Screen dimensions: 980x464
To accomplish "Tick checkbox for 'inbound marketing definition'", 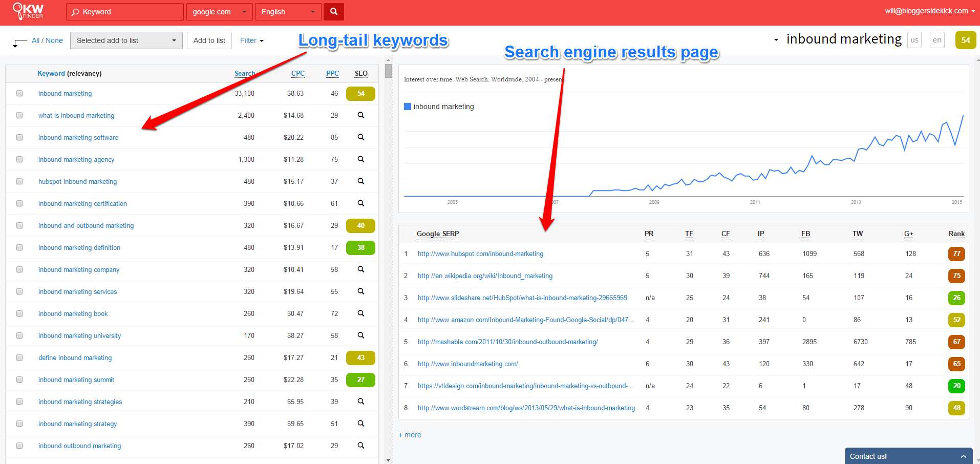I will [x=19, y=247].
